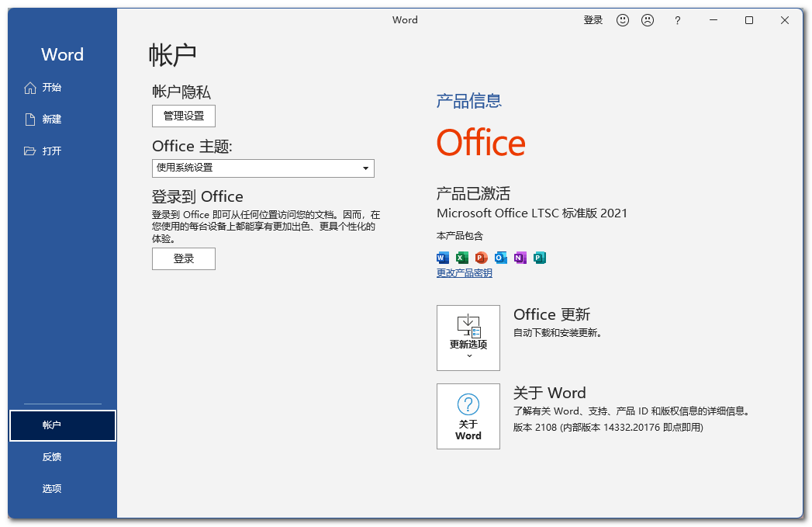Open the Office 主题 dropdown showing 使用系统设置
Screen dimensions: 812x527
click(263, 168)
